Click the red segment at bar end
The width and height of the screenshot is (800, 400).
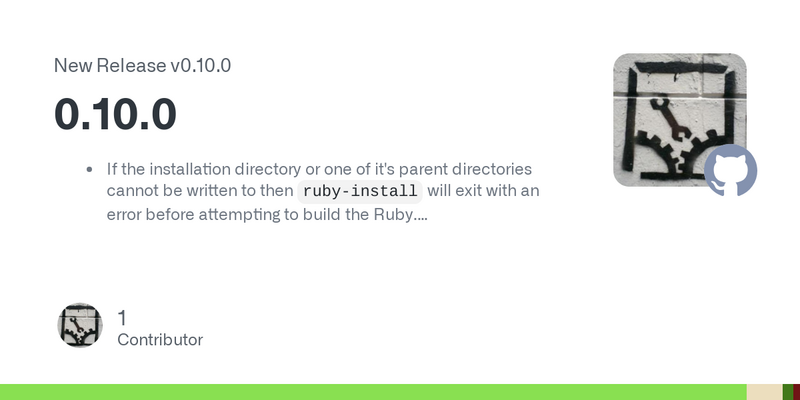(x=796, y=392)
